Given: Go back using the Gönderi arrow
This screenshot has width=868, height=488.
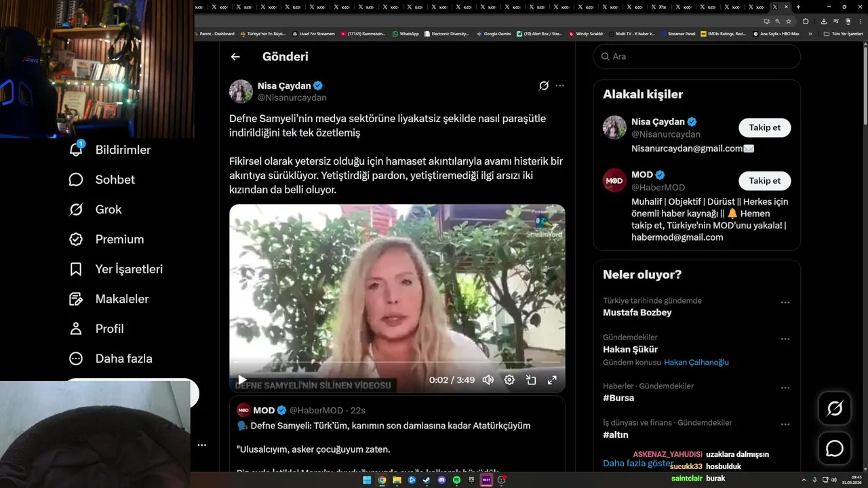Looking at the screenshot, I should click(235, 57).
